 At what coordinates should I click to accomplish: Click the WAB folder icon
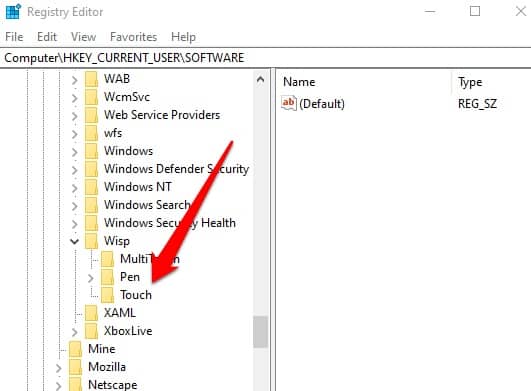coord(91,79)
